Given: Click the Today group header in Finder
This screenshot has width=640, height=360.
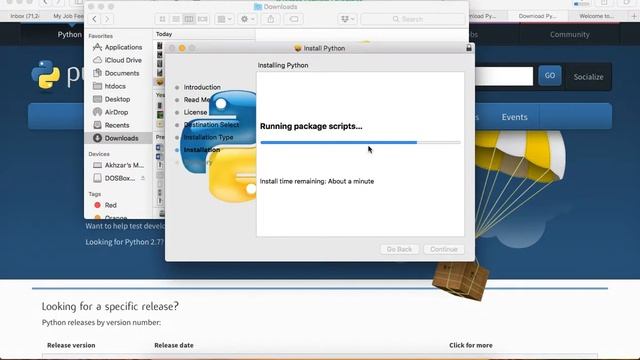Looking at the screenshot, I should (164, 34).
